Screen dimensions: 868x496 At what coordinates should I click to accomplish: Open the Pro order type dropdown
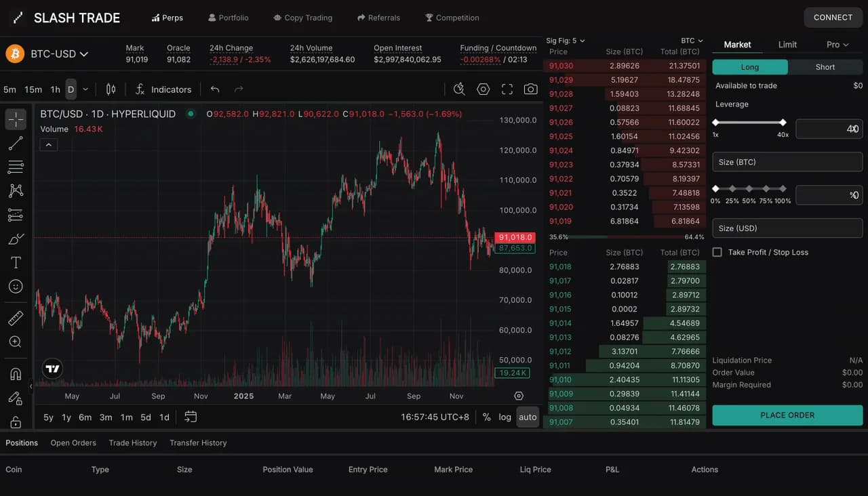(x=837, y=45)
